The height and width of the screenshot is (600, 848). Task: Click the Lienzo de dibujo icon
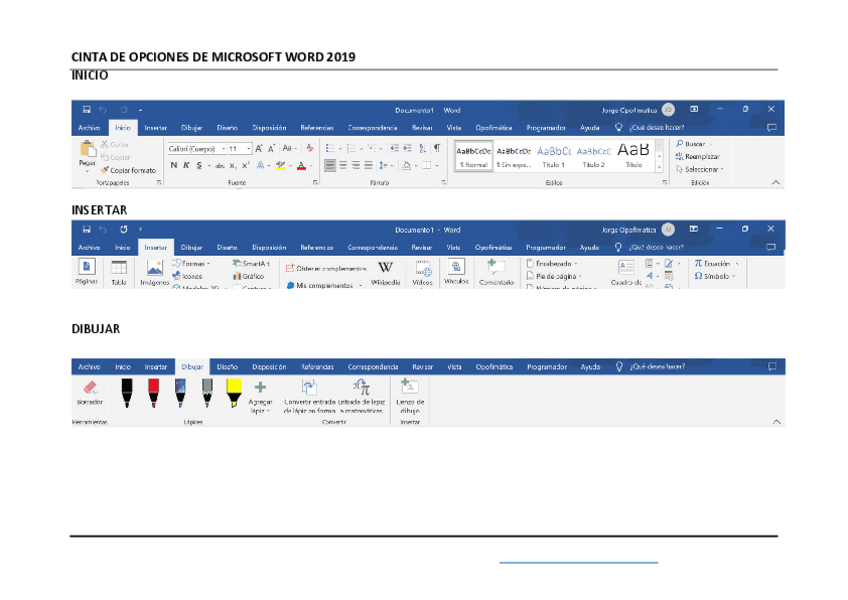410,388
